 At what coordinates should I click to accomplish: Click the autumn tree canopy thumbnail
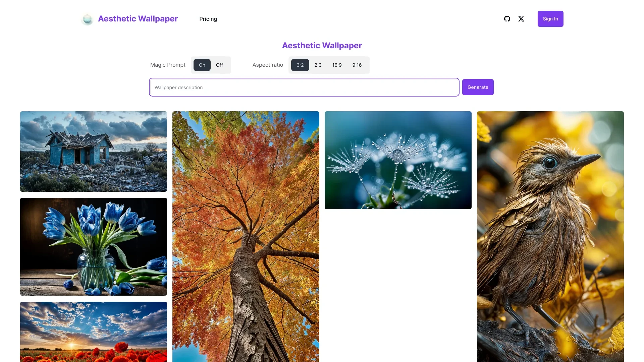pyautogui.click(x=246, y=236)
